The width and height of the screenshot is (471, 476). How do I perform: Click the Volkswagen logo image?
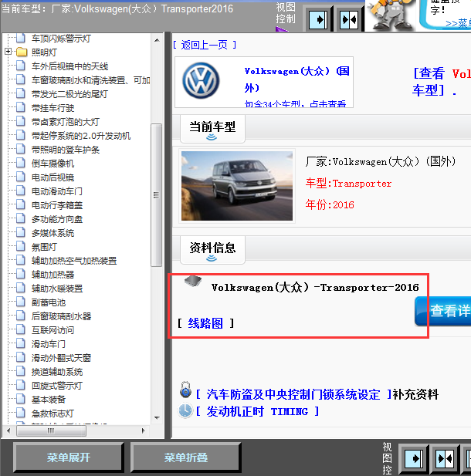pos(201,81)
